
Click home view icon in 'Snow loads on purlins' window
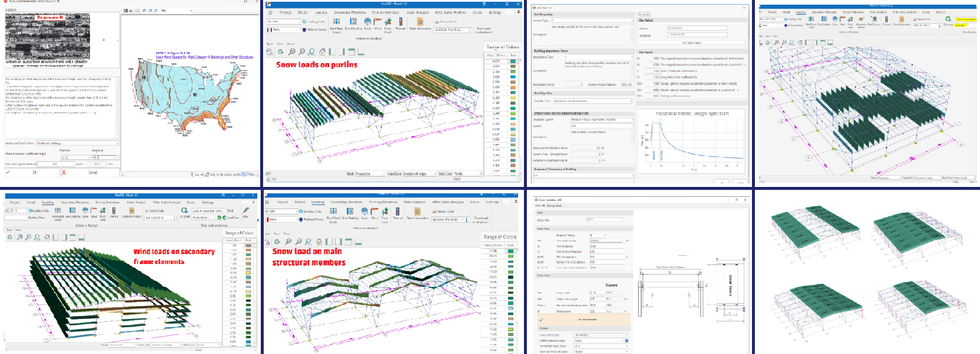[322, 52]
